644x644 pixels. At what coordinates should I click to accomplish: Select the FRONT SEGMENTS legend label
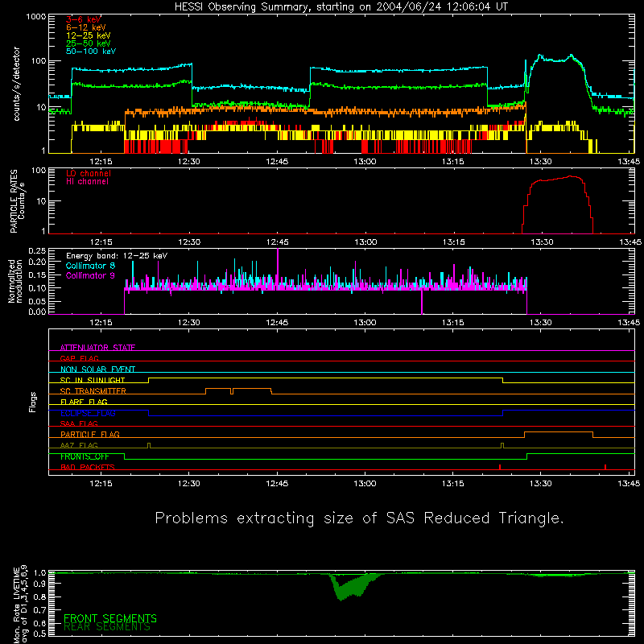tap(110, 618)
